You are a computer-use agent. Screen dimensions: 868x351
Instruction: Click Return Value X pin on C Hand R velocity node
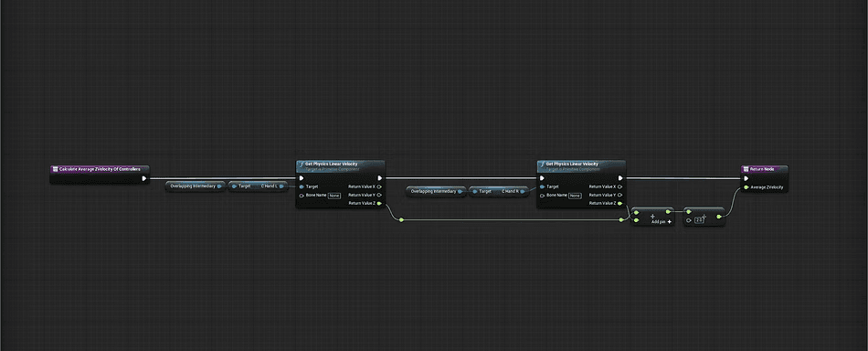click(x=619, y=186)
